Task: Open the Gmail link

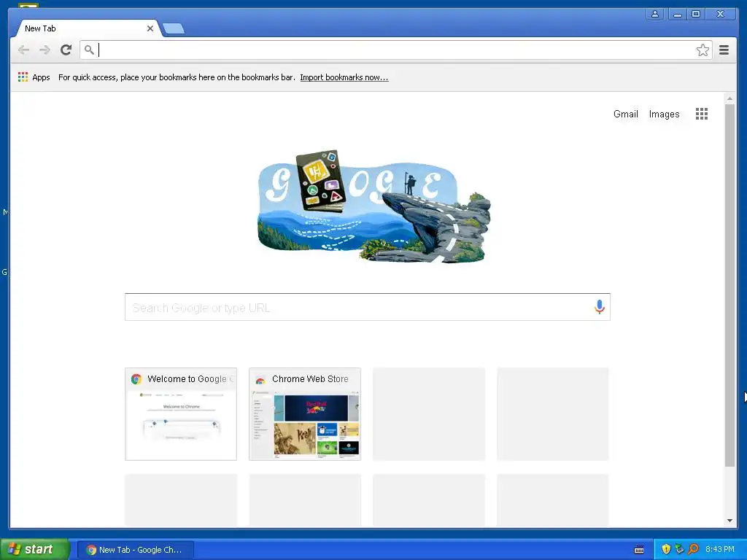Action: click(625, 114)
